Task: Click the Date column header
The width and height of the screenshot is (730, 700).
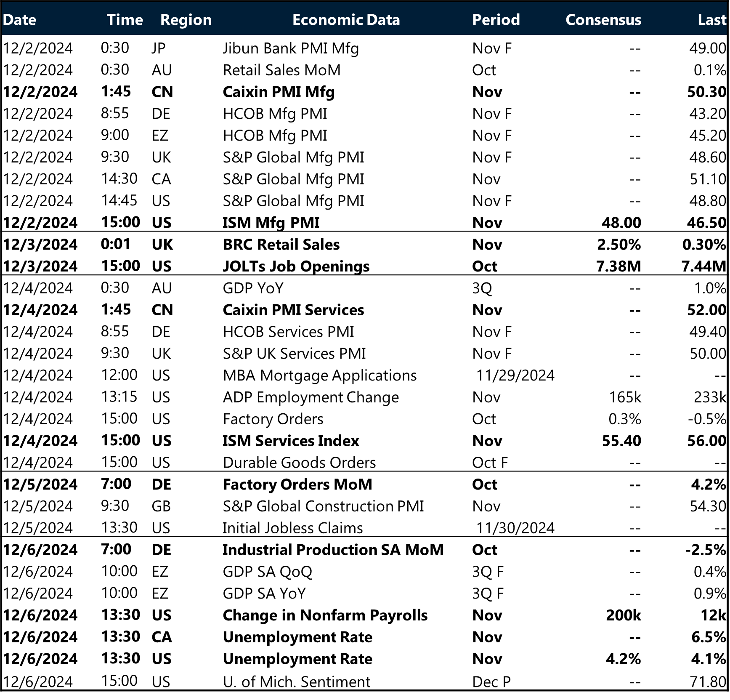Action: [19, 20]
